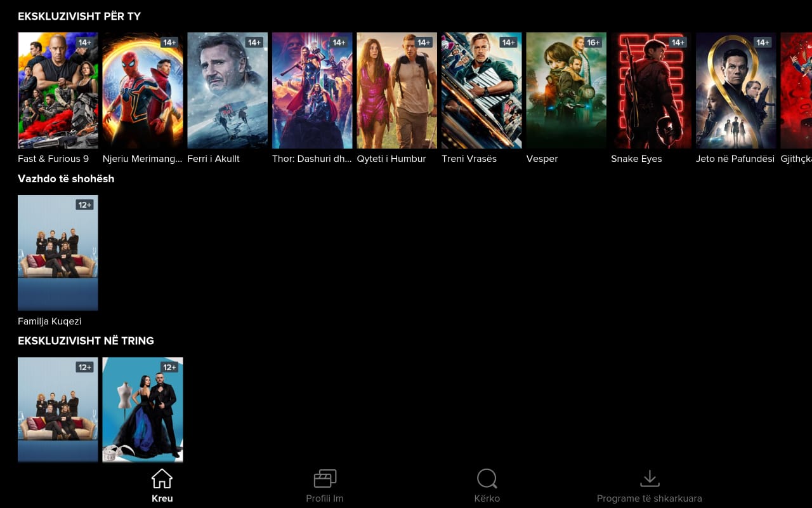This screenshot has width=812, height=508.
Task: Click the "Snake Eyes" title
Action: click(x=636, y=159)
